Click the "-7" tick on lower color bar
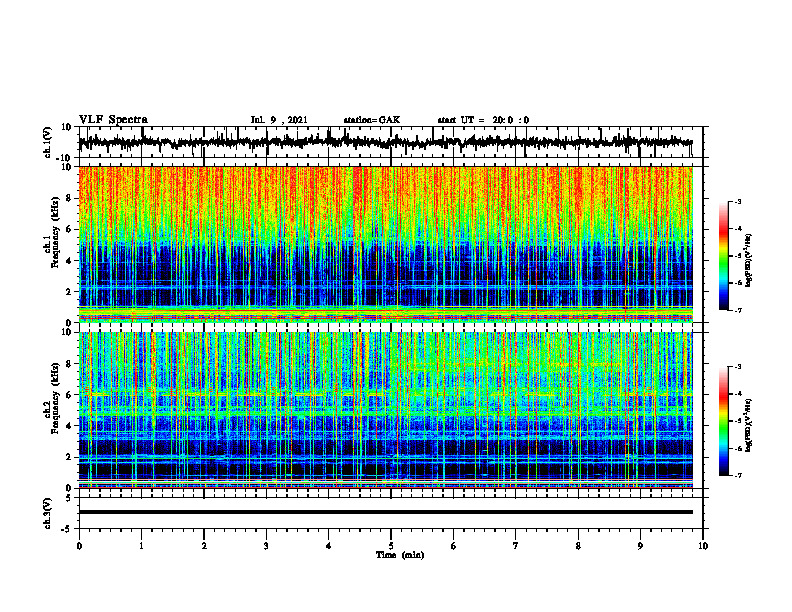This screenshot has width=792, height=612. click(x=737, y=475)
